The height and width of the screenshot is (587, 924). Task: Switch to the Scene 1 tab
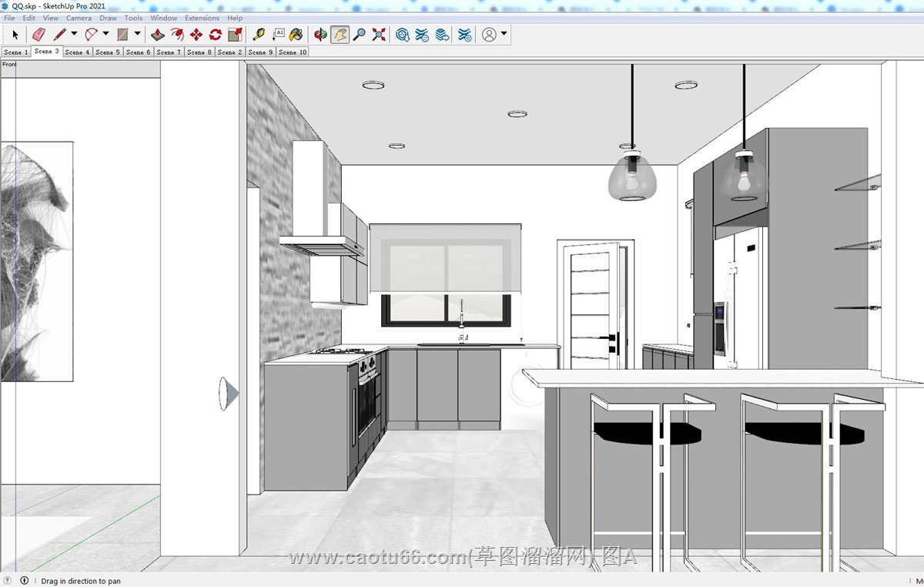[15, 52]
